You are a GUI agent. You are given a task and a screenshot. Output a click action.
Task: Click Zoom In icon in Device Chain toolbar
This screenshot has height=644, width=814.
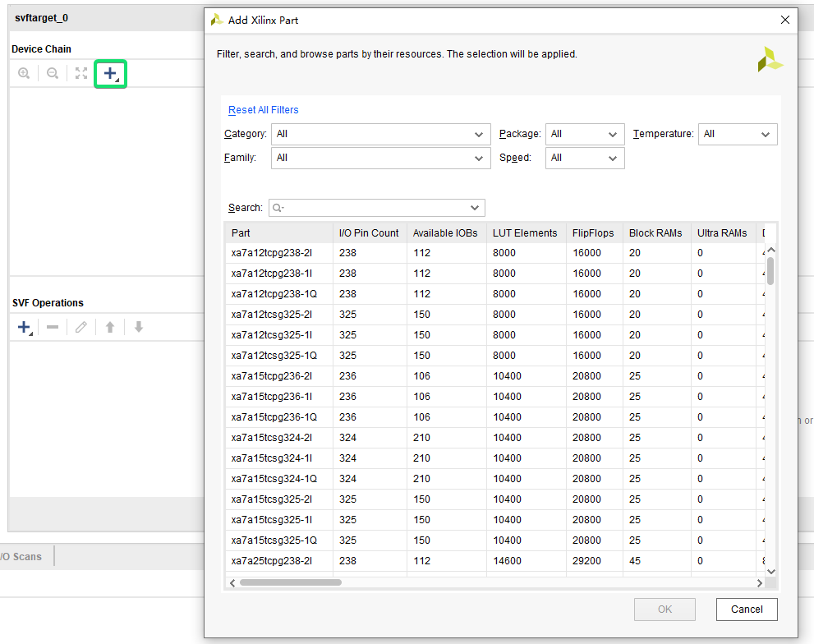24,73
